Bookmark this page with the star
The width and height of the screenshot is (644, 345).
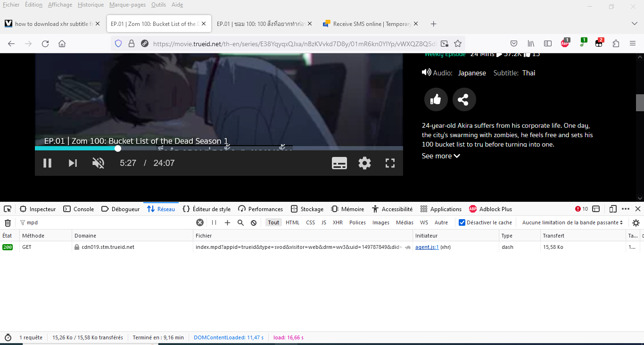click(x=457, y=43)
